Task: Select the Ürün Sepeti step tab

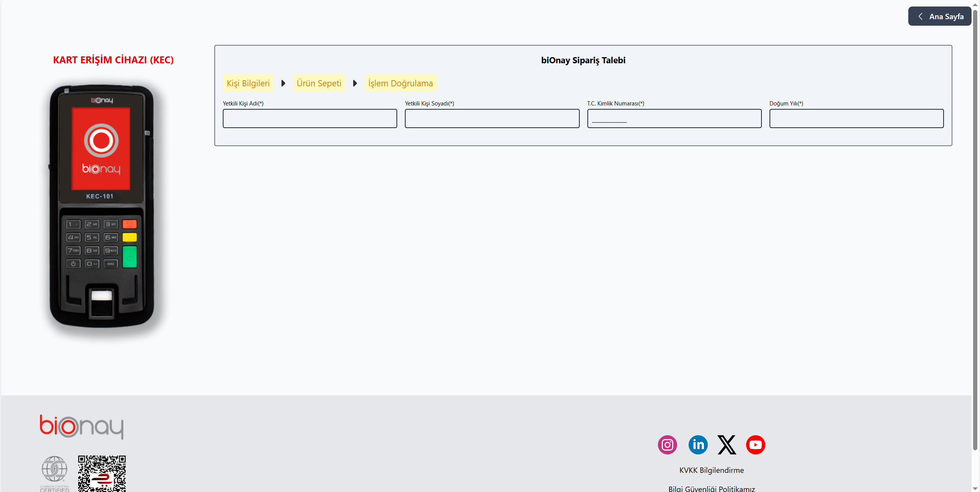Action: (319, 83)
